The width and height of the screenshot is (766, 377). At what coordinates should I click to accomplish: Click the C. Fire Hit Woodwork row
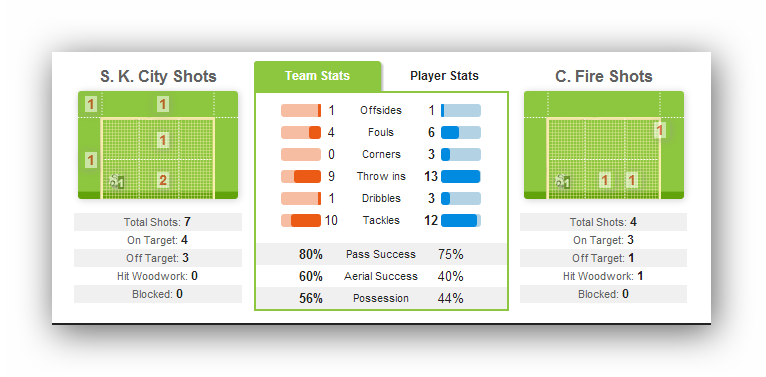(603, 276)
